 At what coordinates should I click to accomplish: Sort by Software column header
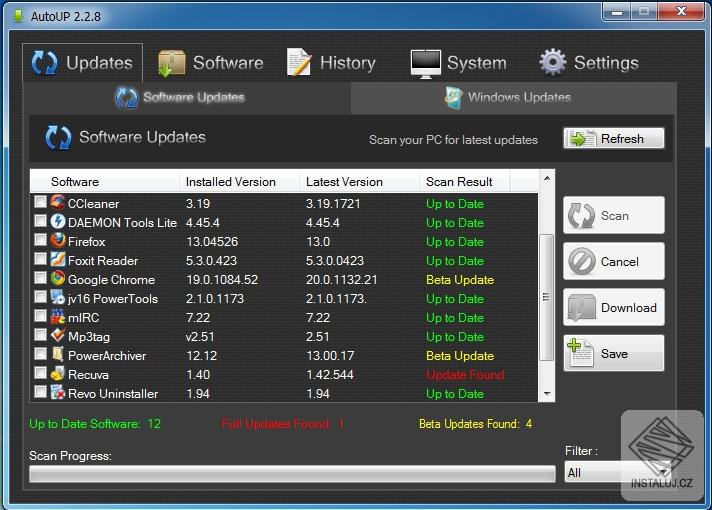tap(105, 182)
